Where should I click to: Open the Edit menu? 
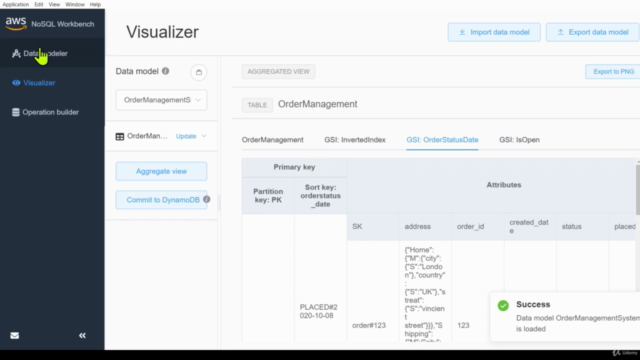[x=39, y=4]
